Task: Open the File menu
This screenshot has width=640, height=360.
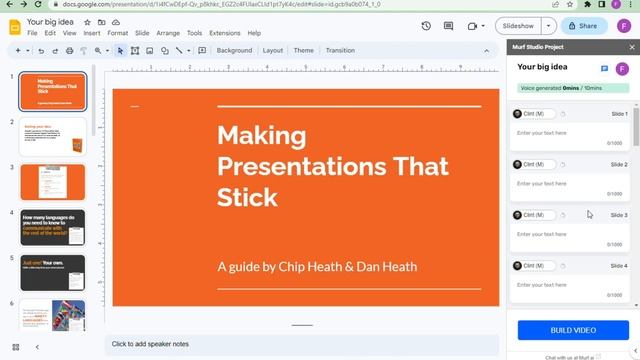Action: pos(32,33)
